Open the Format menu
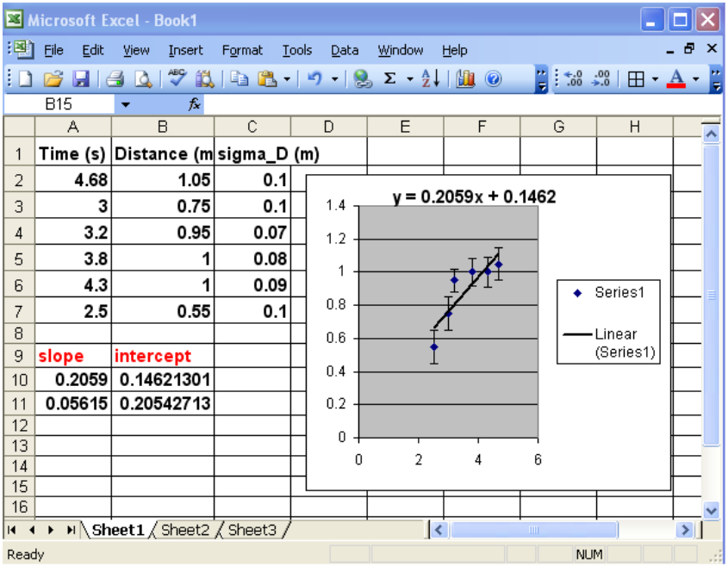 click(242, 50)
